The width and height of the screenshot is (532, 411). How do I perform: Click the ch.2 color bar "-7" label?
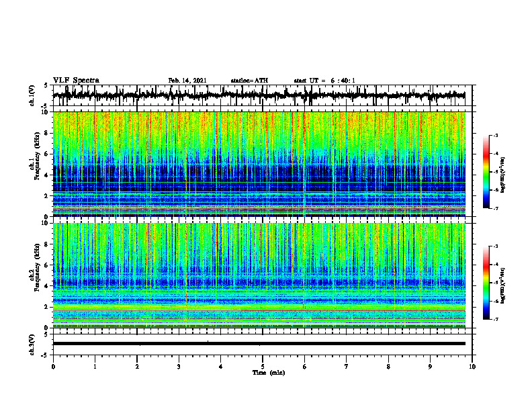pyautogui.click(x=496, y=319)
